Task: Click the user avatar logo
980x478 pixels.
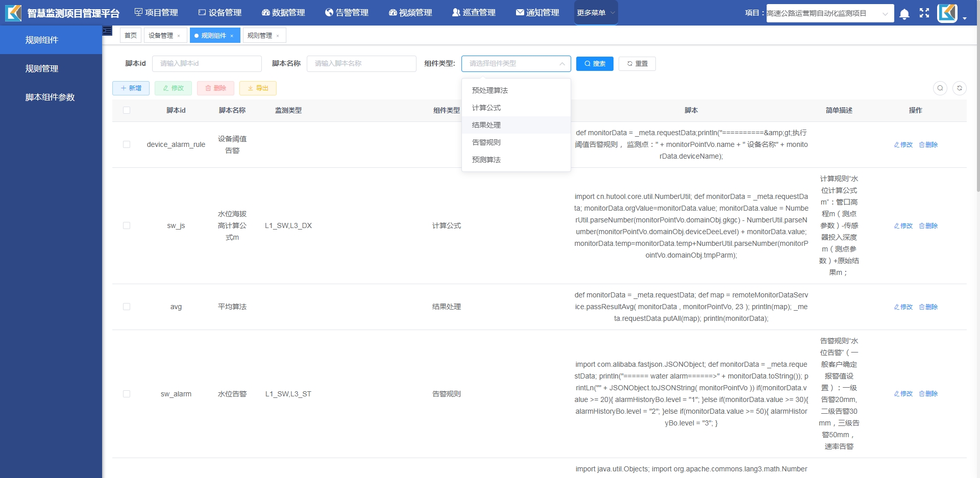Action: point(947,13)
